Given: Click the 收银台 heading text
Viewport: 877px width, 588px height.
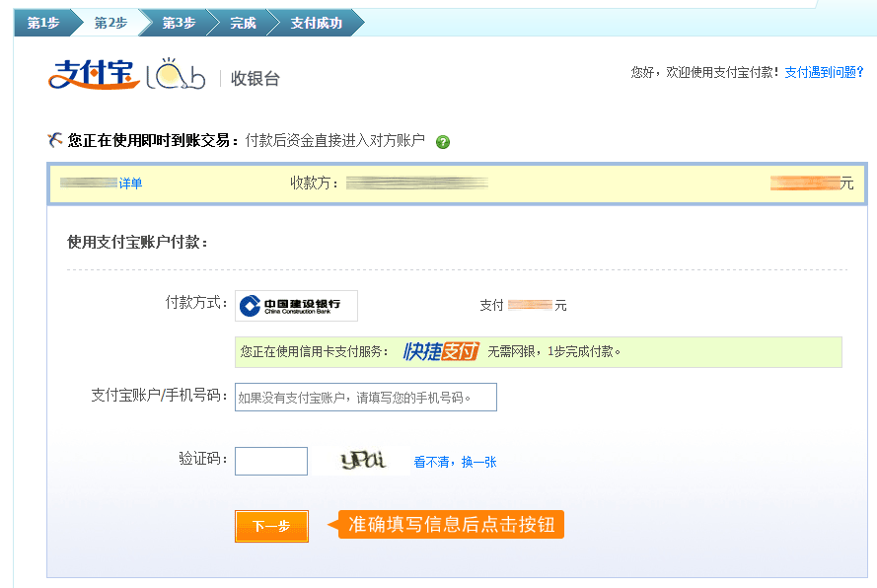Looking at the screenshot, I should coord(256,78).
